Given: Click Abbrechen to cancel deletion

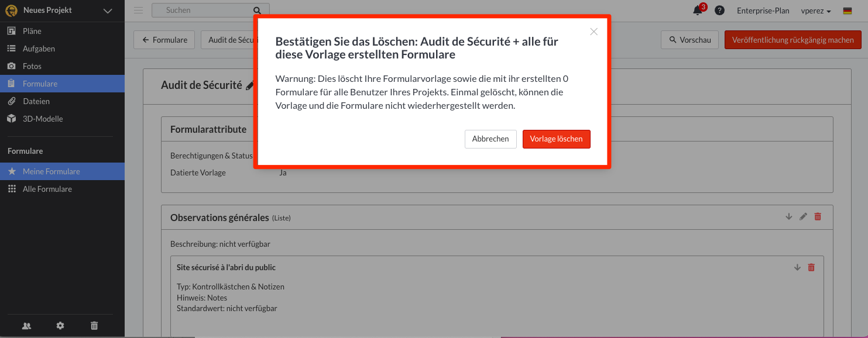Looking at the screenshot, I should (490, 139).
